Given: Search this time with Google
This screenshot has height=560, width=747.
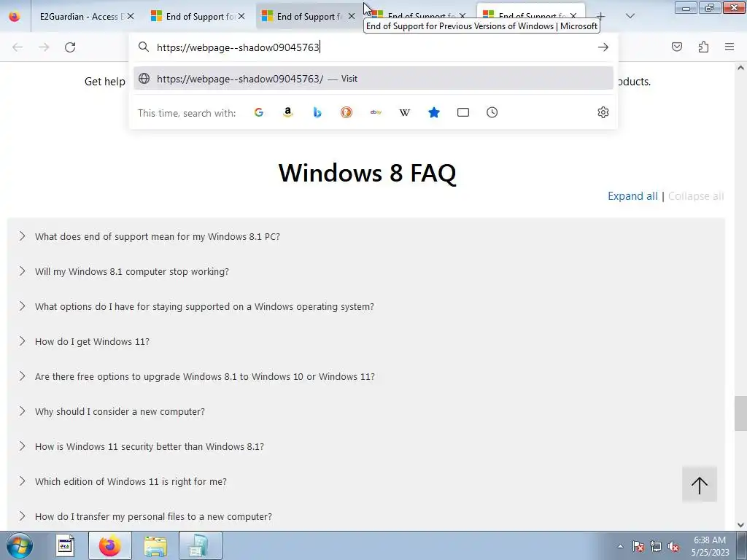Looking at the screenshot, I should (259, 112).
